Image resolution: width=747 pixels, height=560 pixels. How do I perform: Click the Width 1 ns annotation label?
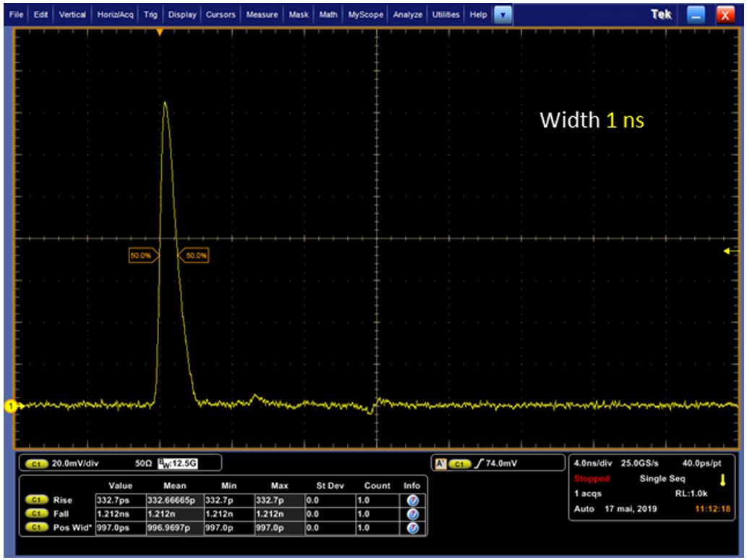coord(592,120)
